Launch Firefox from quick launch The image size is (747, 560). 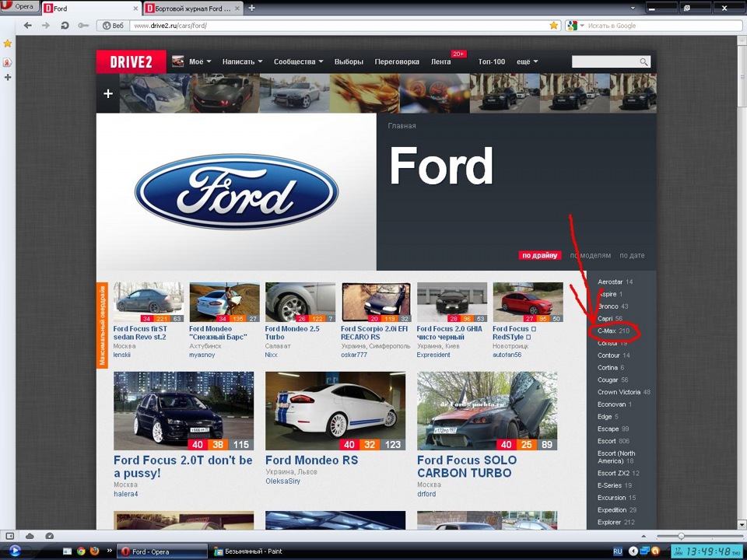pos(94,551)
